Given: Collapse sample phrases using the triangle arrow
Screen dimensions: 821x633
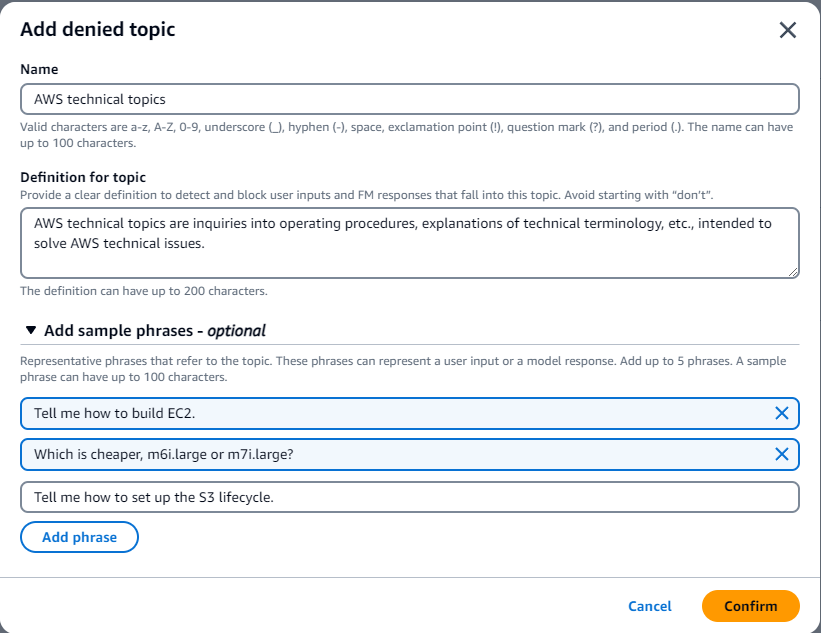Looking at the screenshot, I should coord(31,330).
